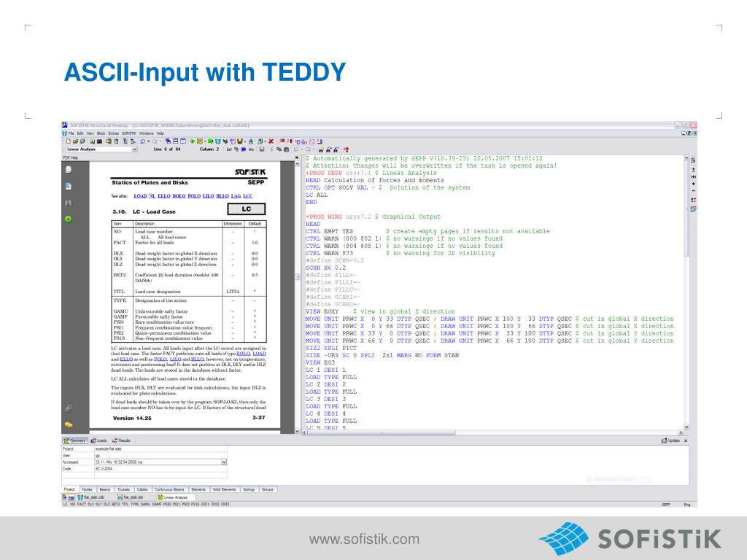
Task: Expand the Accessed date dropdown
Action: point(224,462)
